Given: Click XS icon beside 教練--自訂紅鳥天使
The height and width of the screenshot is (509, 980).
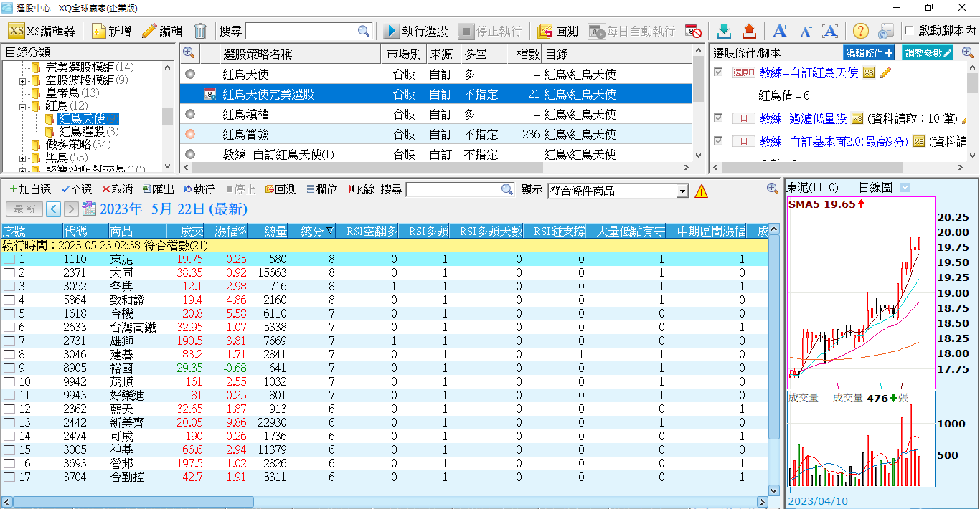Looking at the screenshot, I should (869, 73).
